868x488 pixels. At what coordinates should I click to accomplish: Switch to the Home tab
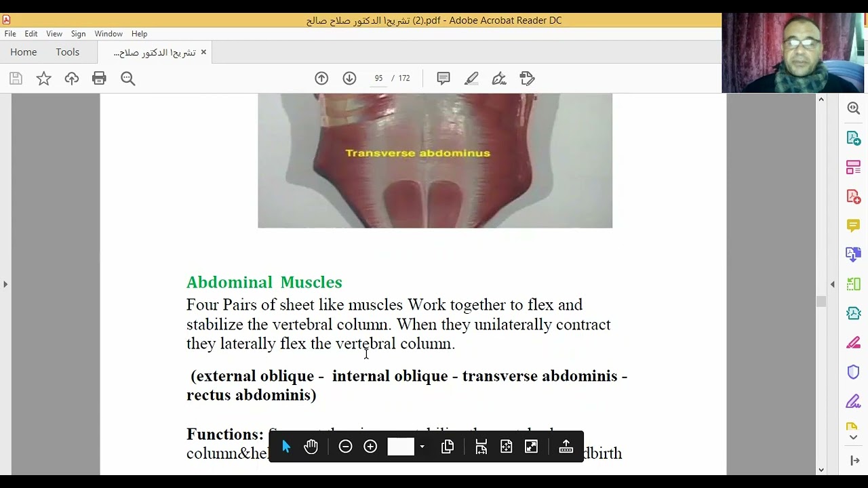coord(24,52)
